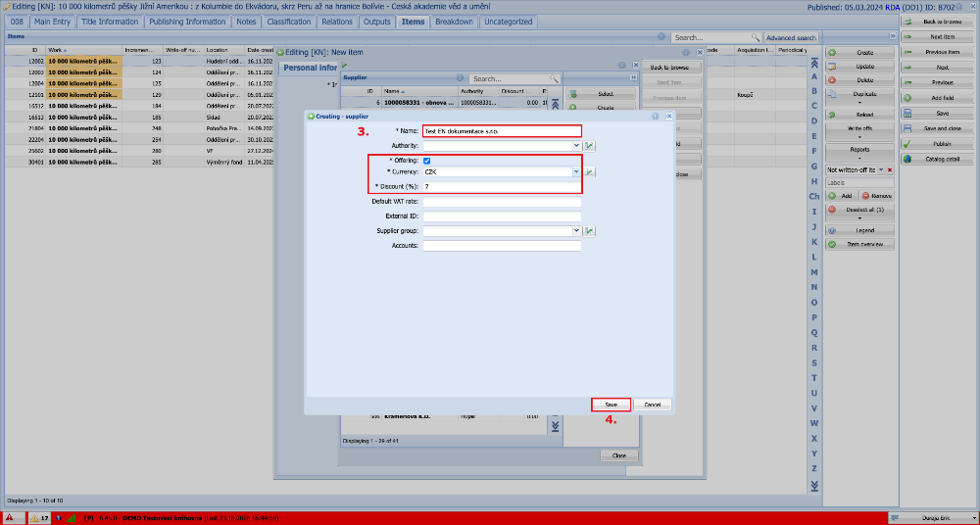Expand the Currency dropdown

pyautogui.click(x=576, y=171)
